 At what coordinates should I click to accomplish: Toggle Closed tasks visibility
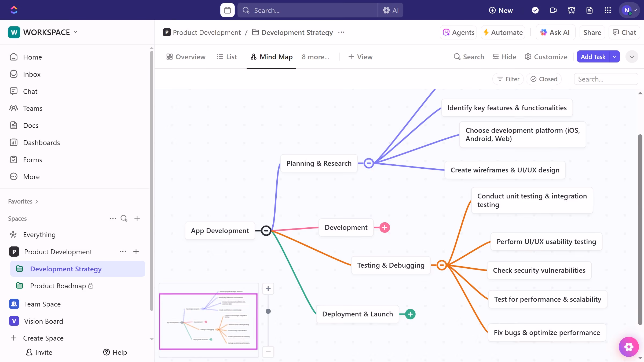544,79
